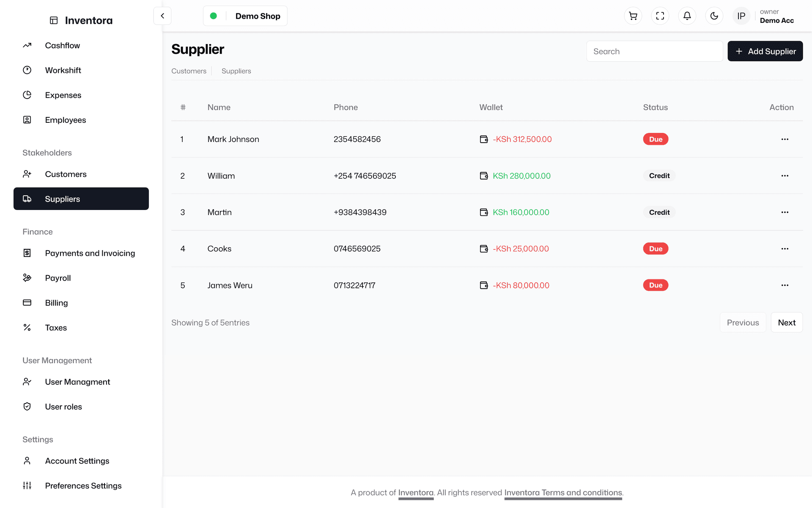Click the User roles shield icon
This screenshot has height=508, width=812.
(x=27, y=406)
